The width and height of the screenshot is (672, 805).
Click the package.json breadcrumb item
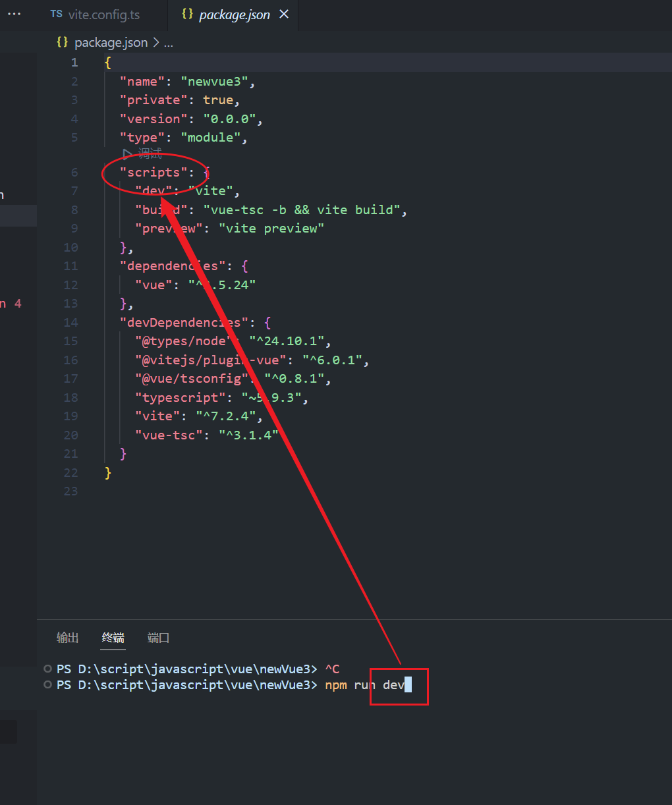(111, 42)
